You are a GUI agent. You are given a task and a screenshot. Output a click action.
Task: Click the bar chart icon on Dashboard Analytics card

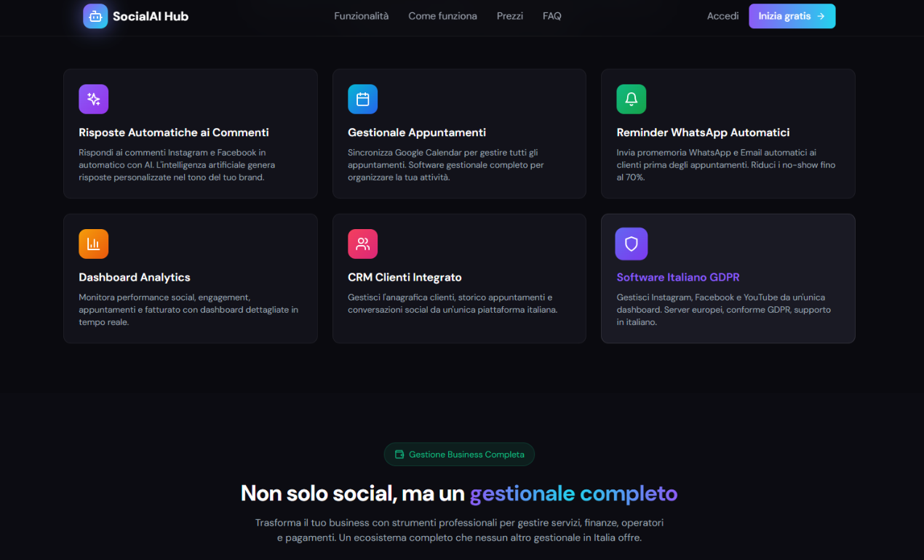click(93, 244)
